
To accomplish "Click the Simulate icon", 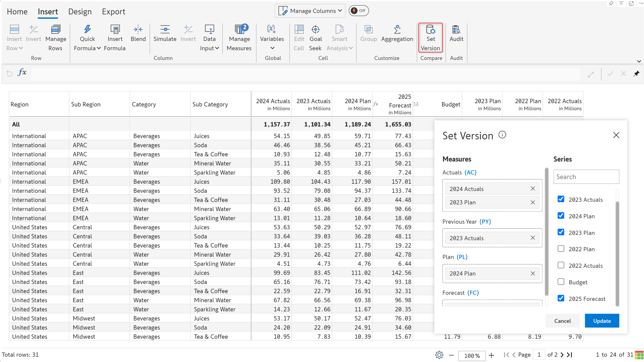I will pyautogui.click(x=165, y=29).
